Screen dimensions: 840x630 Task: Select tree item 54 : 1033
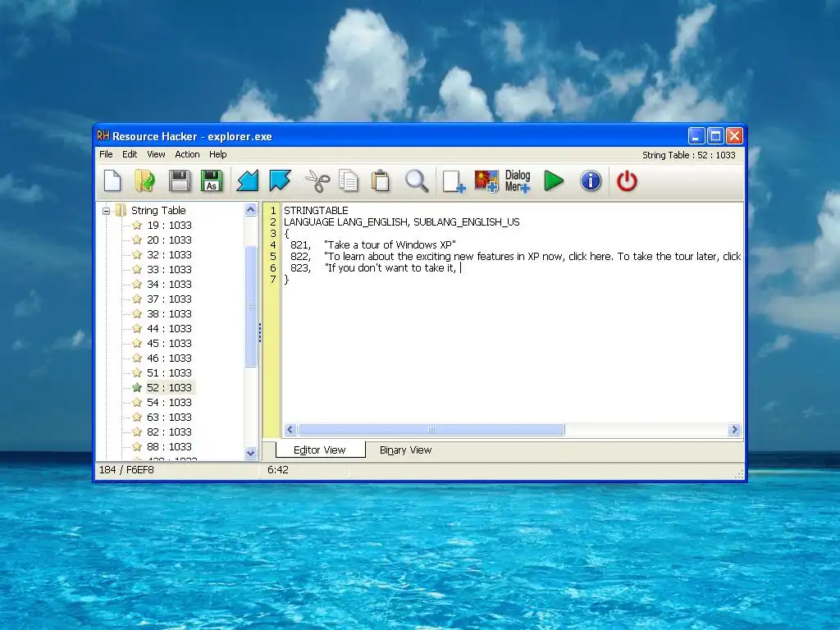[x=169, y=402]
